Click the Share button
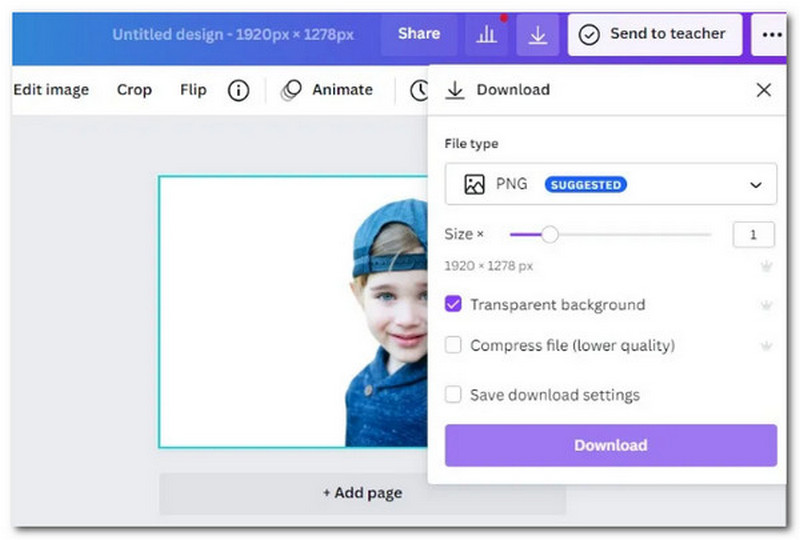The width and height of the screenshot is (800, 540). (x=418, y=34)
